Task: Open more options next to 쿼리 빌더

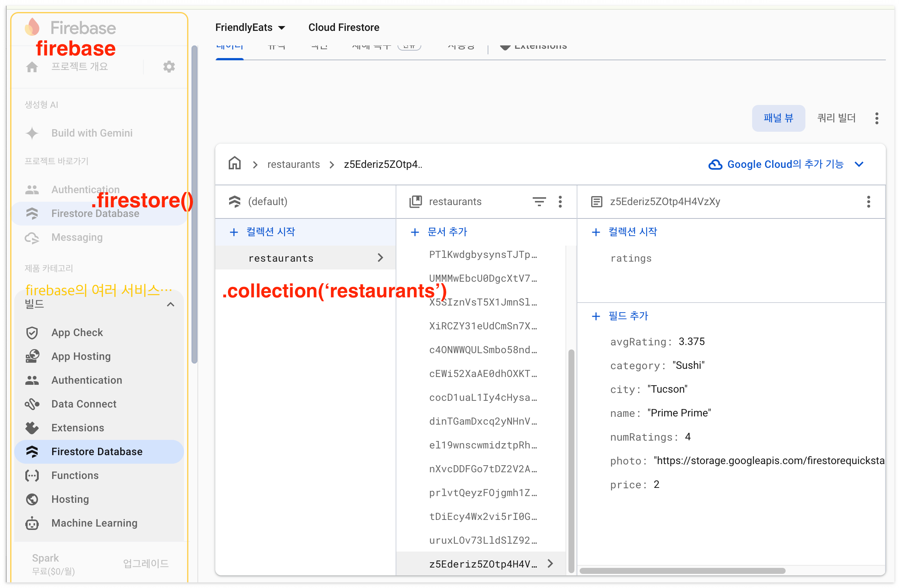Action: pyautogui.click(x=877, y=118)
